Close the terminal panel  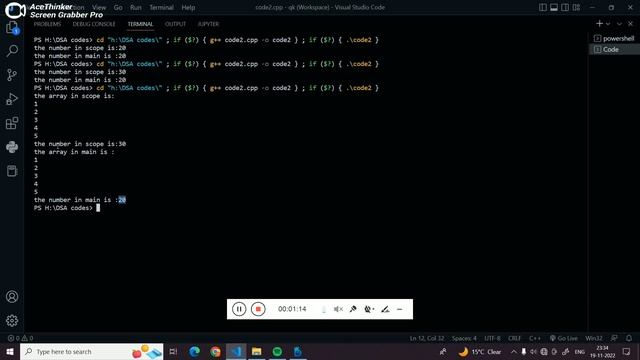click(631, 24)
